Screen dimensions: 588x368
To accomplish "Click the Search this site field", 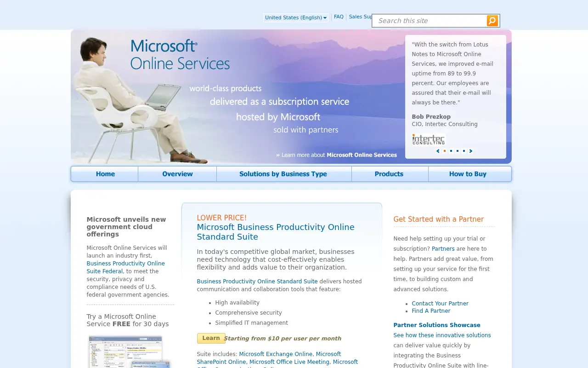I will click(x=430, y=21).
